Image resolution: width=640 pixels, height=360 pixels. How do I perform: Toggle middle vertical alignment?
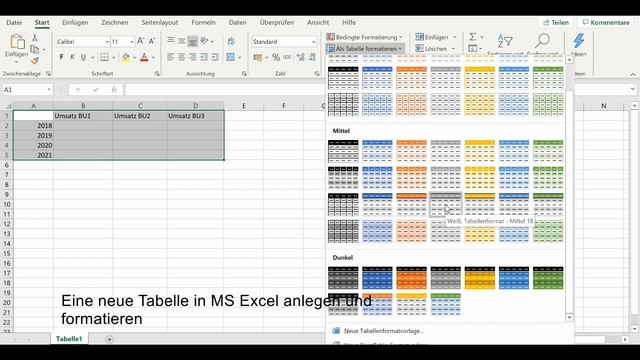click(x=182, y=41)
